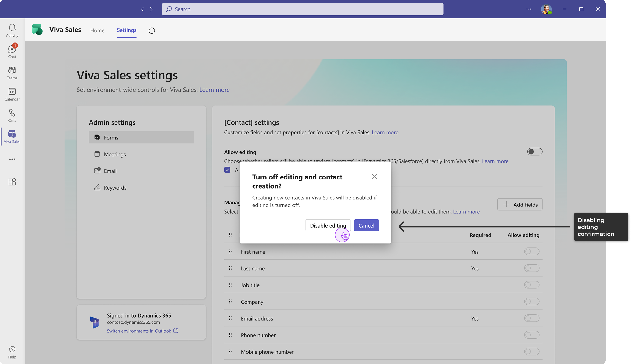Toggle Allow editing for Job title
Viewport: 631px width, 364px height.
532,285
